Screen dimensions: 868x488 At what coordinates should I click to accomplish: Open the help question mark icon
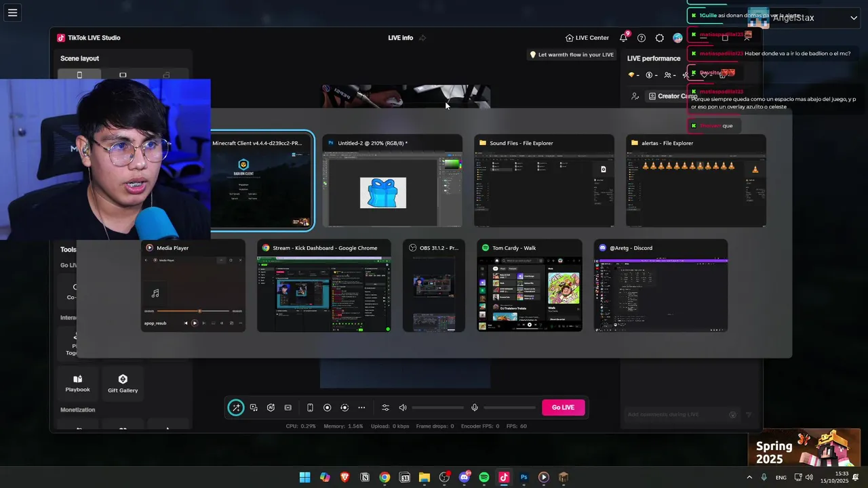tap(642, 38)
